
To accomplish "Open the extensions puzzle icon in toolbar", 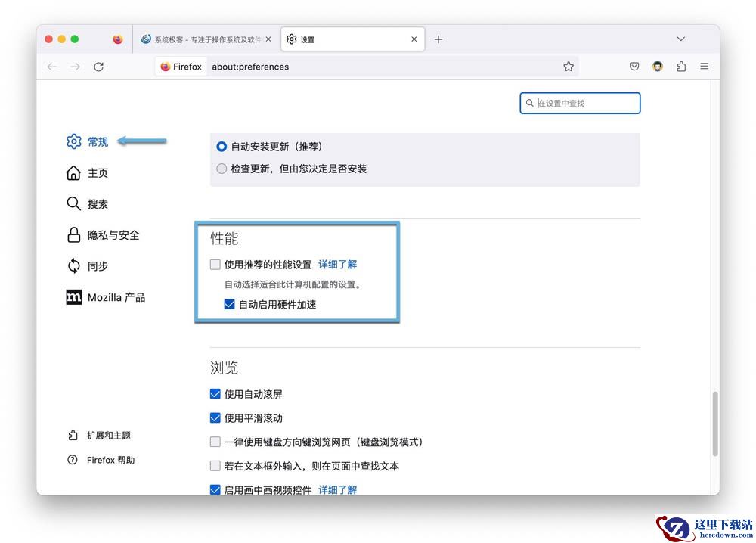I will (x=681, y=67).
